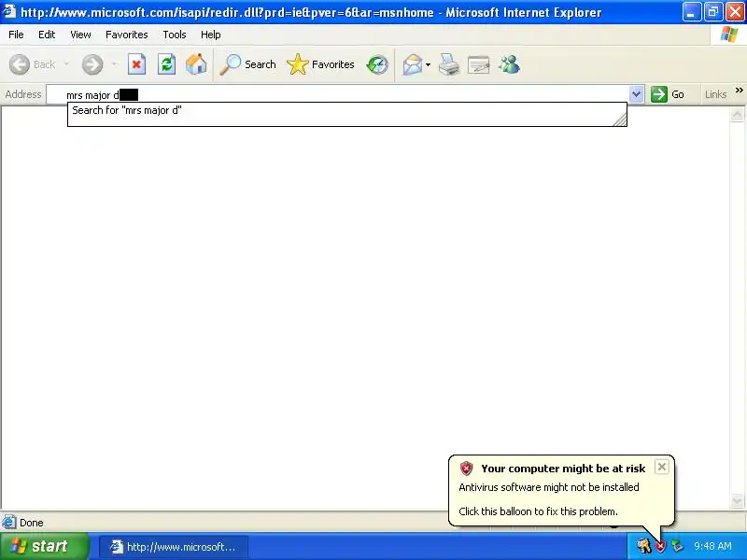Expand the Links toolbar chevron

click(x=739, y=91)
